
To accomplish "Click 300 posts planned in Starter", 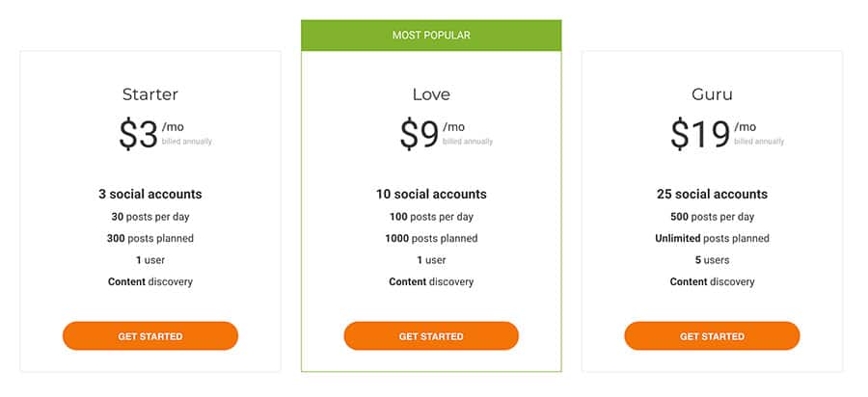I will [x=150, y=238].
